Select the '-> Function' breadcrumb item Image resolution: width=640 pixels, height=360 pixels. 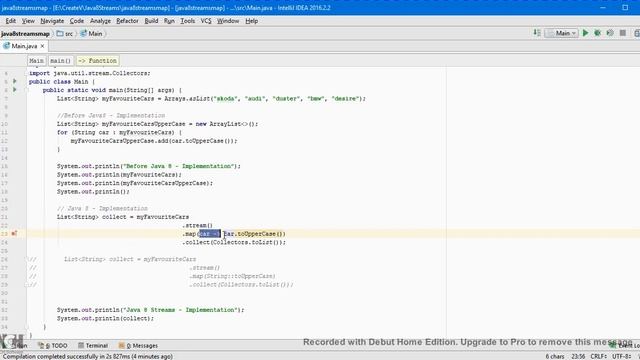97,60
